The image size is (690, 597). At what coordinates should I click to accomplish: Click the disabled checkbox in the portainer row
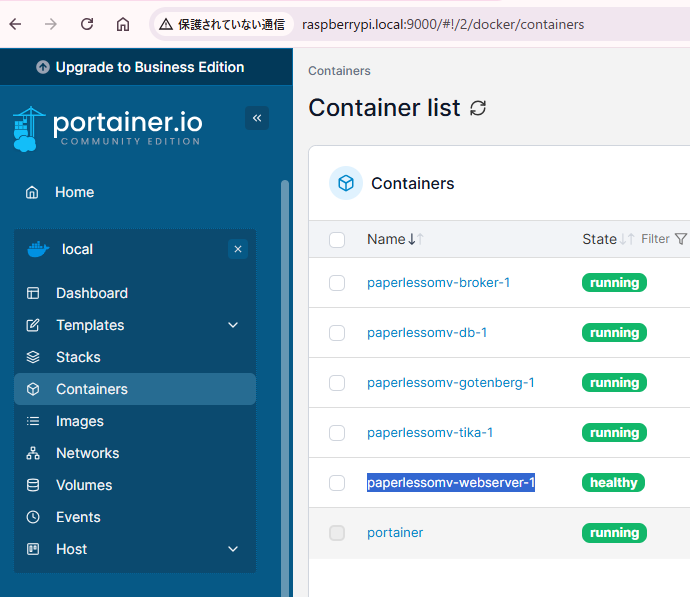point(337,533)
